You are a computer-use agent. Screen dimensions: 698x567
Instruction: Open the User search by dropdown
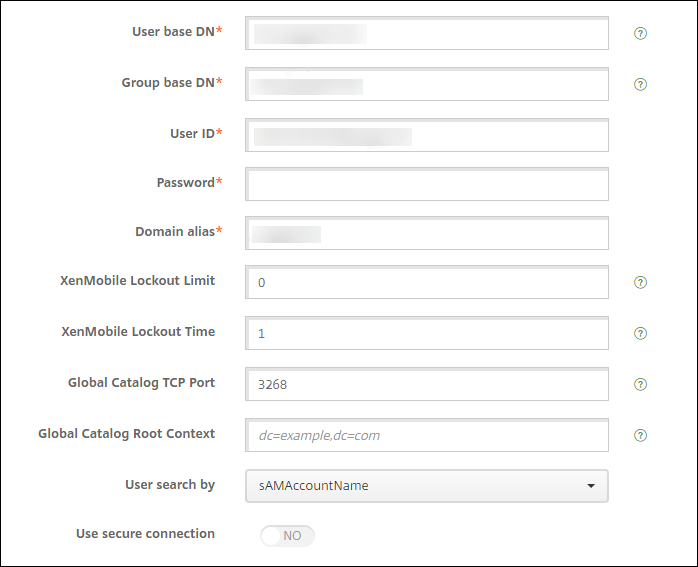(426, 486)
